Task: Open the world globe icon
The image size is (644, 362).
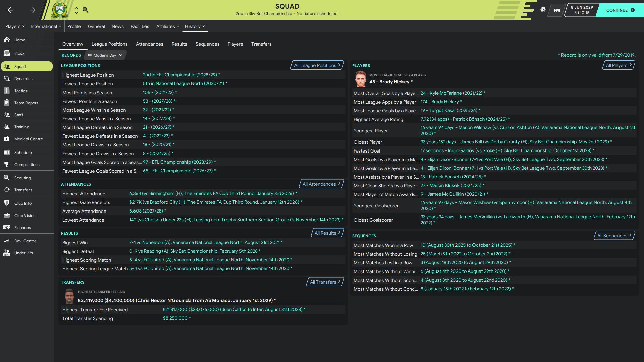Action: (x=543, y=10)
